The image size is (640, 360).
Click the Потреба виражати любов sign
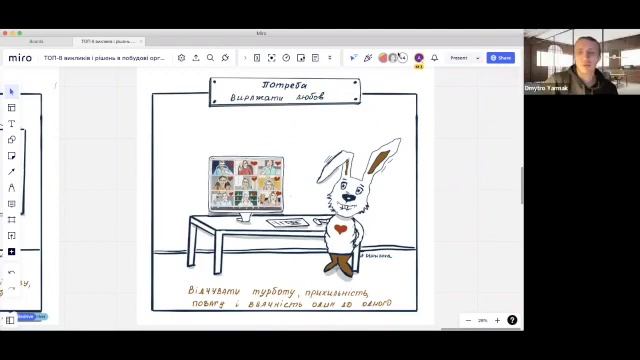pyautogui.click(x=285, y=91)
